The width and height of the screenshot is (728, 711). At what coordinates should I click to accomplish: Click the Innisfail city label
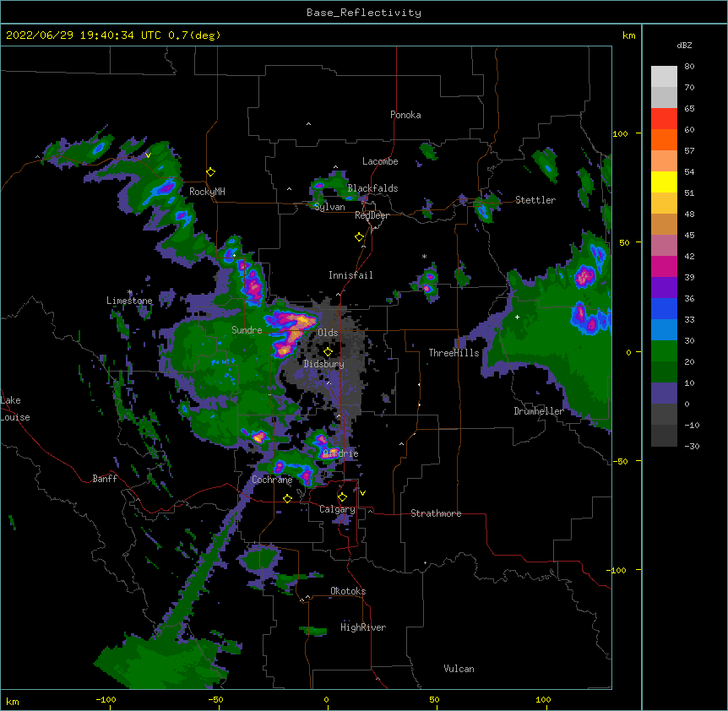350,275
